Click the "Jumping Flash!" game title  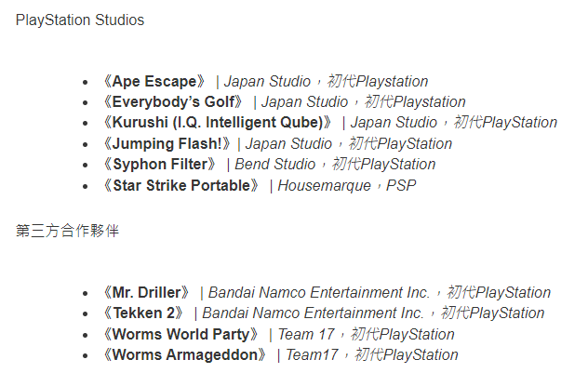169,143
